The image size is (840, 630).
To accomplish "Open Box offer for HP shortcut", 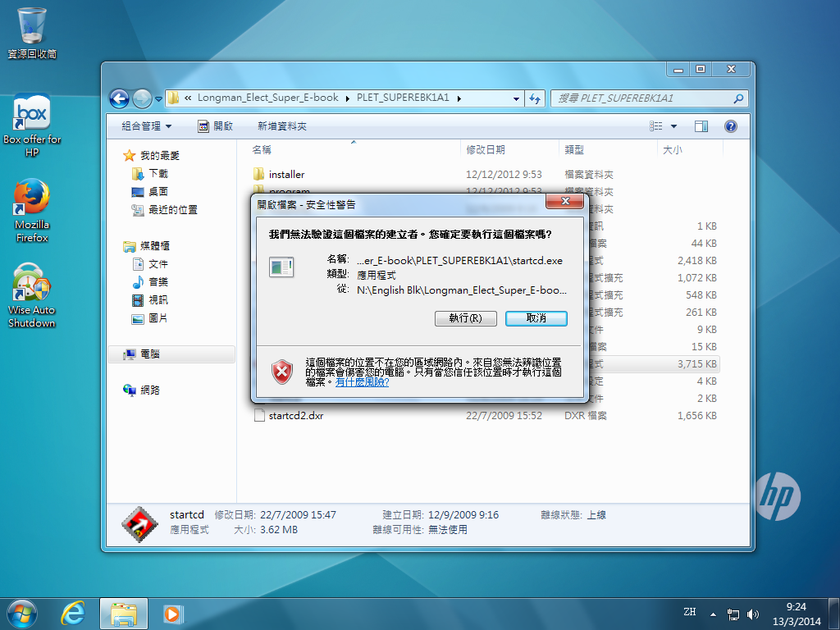I will (x=32, y=126).
